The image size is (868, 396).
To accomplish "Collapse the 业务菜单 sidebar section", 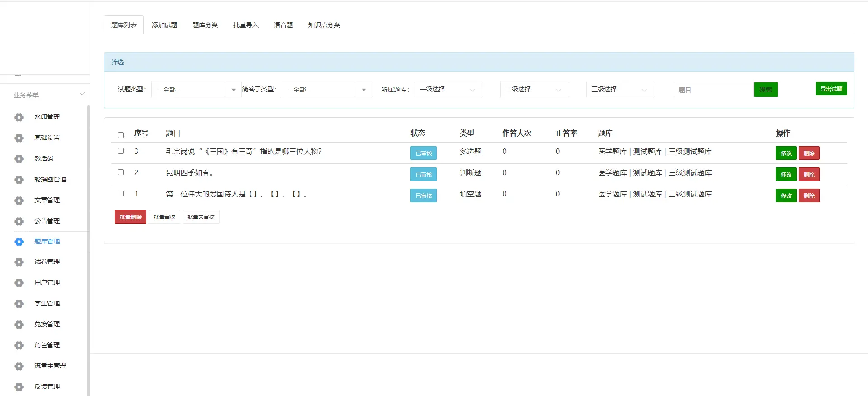I will [x=82, y=94].
